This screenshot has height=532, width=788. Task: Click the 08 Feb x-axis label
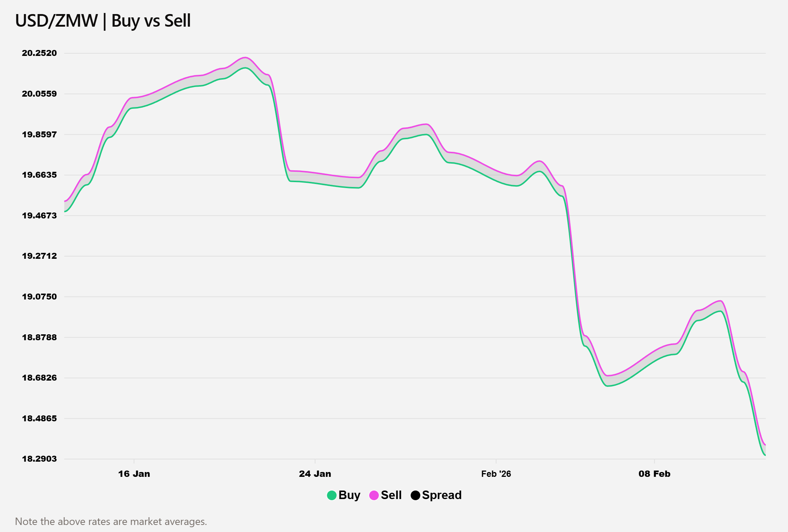654,474
